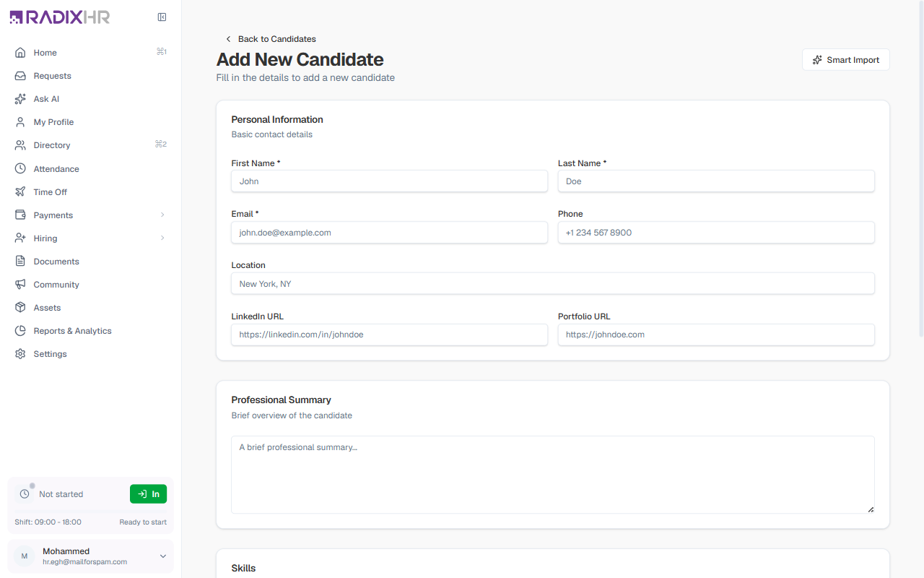Click the Documents file icon

point(20,262)
